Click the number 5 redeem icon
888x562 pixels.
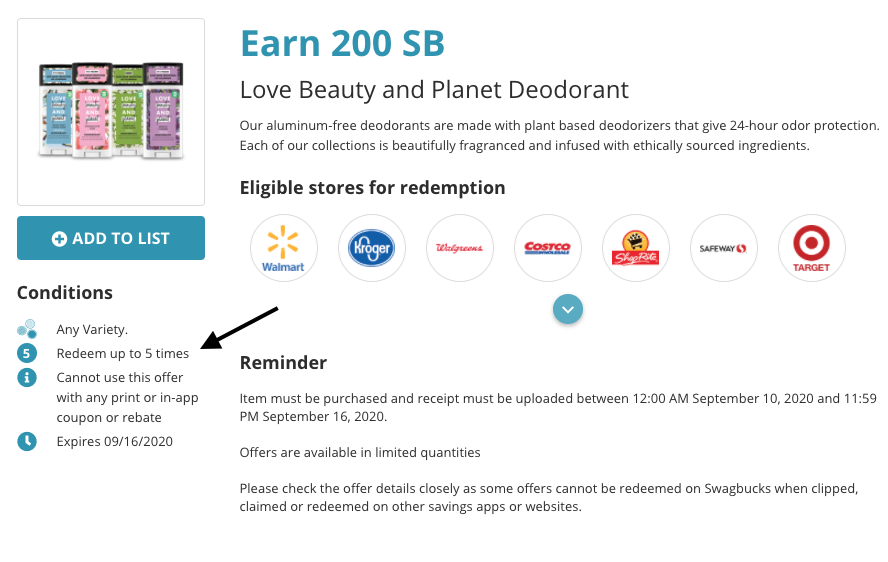click(x=27, y=353)
